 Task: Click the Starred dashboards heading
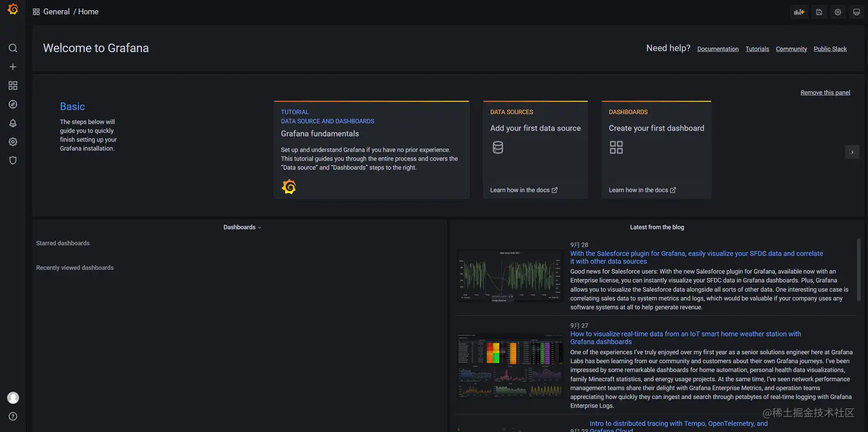(63, 244)
